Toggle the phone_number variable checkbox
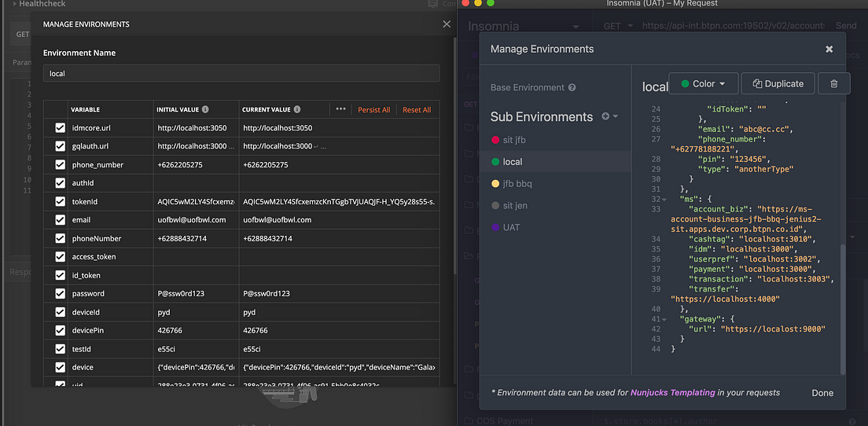The image size is (868, 426). (61, 165)
